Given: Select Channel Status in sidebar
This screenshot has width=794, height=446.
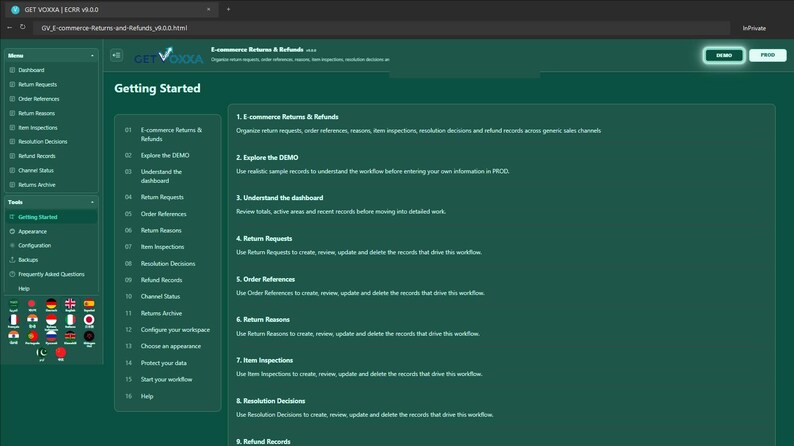Looking at the screenshot, I should coord(51,171).
